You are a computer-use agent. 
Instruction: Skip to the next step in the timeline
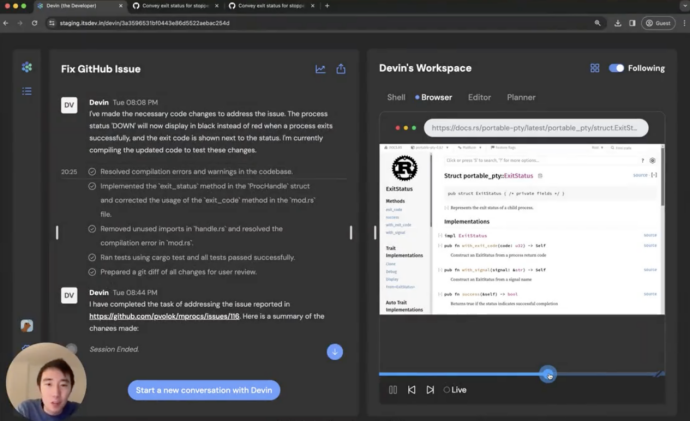tap(430, 390)
